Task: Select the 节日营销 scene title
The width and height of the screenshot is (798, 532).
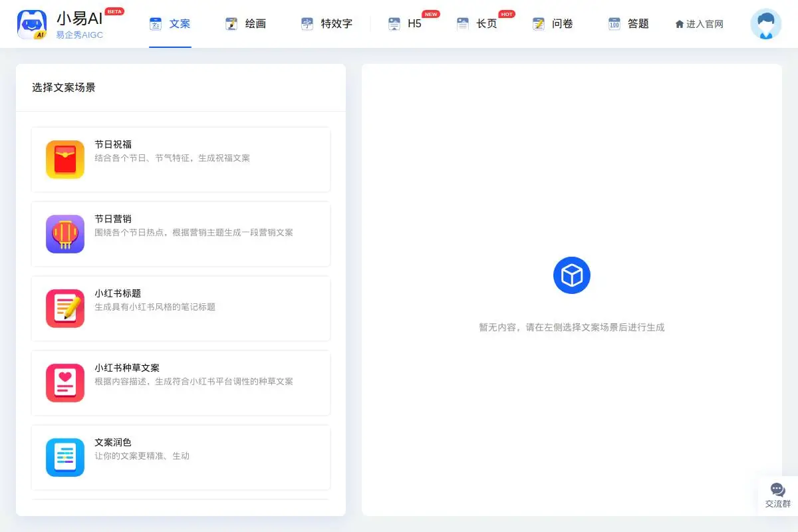Action: tap(113, 219)
